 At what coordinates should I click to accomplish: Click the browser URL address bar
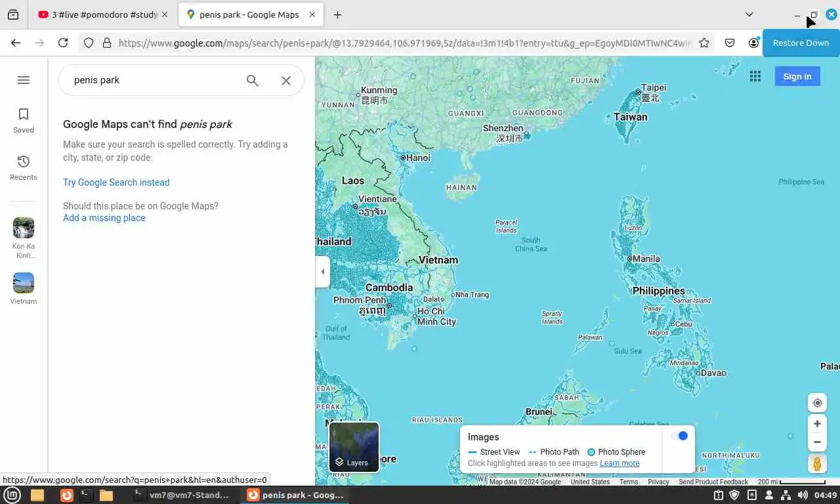coord(404,43)
